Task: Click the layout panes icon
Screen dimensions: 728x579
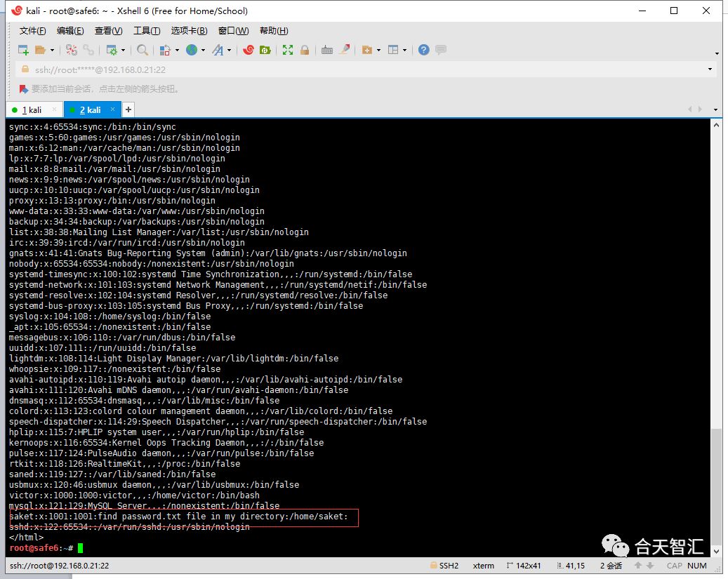Action: point(393,50)
